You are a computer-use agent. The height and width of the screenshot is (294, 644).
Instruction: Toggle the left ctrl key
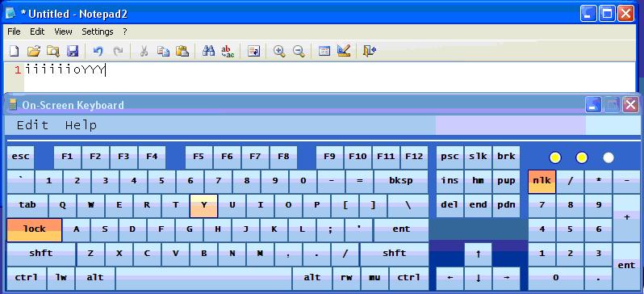[x=27, y=279]
